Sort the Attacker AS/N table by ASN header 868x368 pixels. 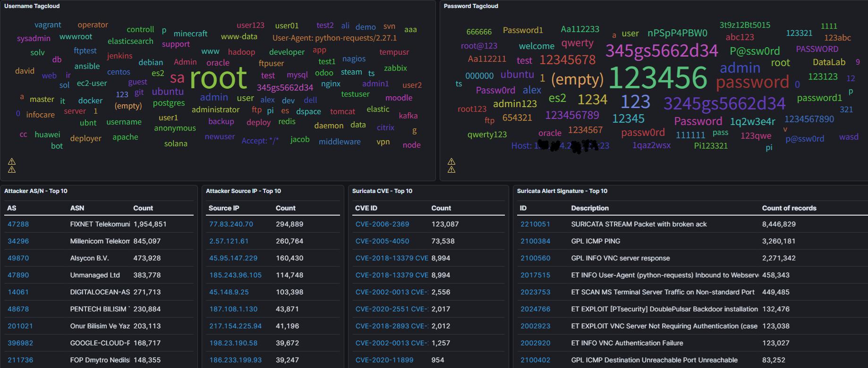coord(77,208)
